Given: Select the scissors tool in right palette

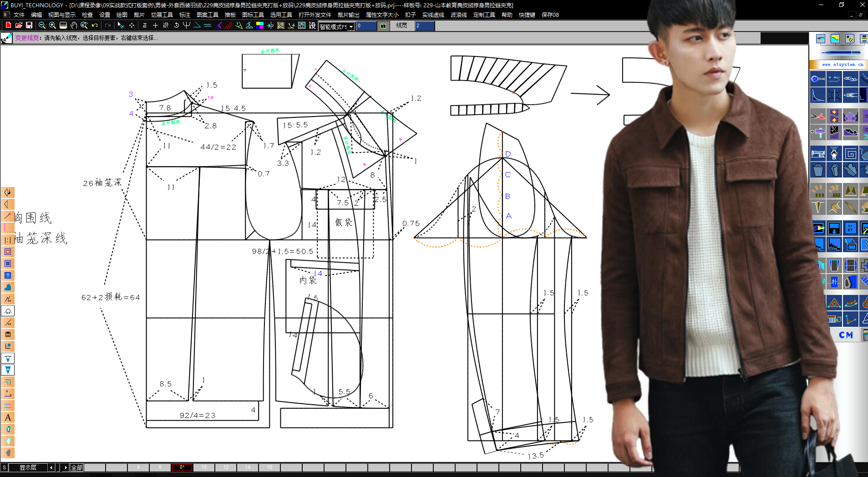Looking at the screenshot, I should pyautogui.click(x=818, y=116).
